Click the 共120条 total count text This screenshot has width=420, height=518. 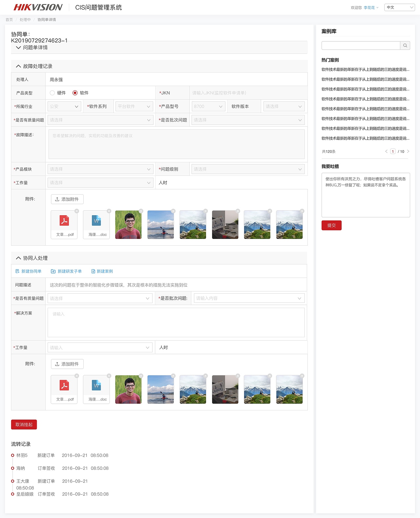coord(328,152)
